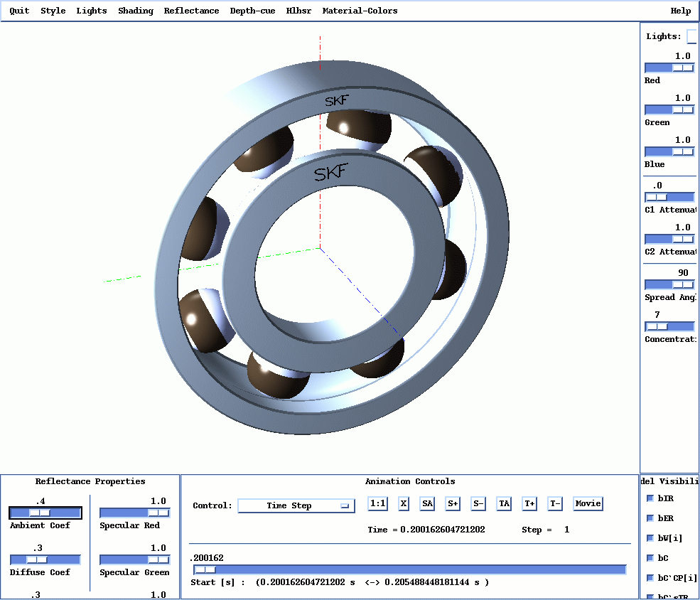Click the S+ step forward button
This screenshot has height=600, width=700.
pyautogui.click(x=453, y=503)
